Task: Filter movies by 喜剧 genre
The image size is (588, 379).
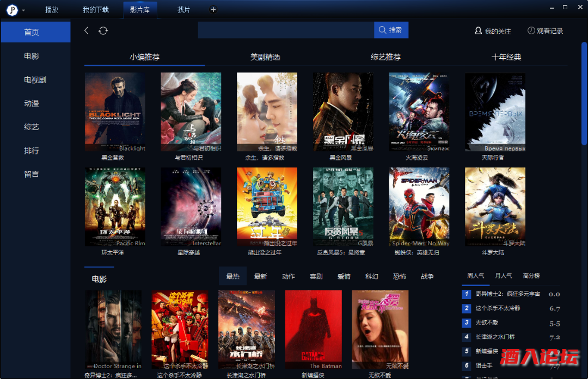Action: [316, 276]
